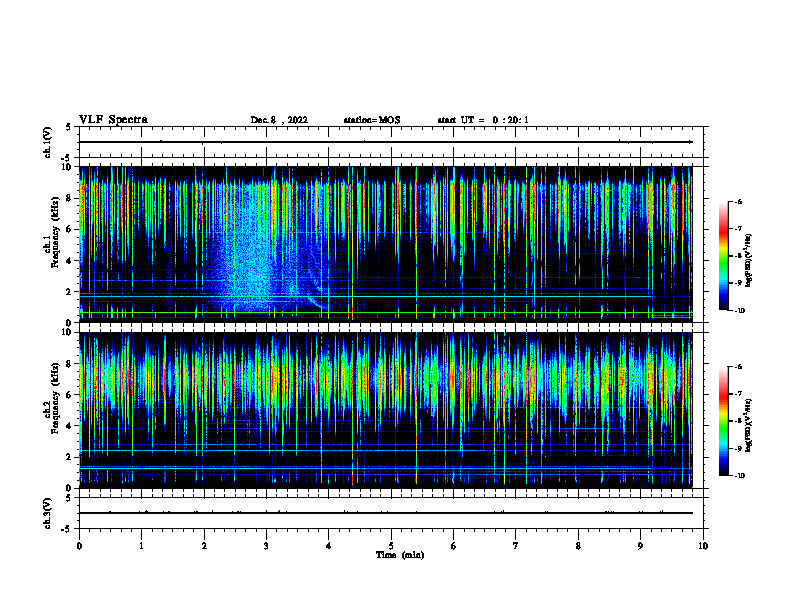Click the time axis tick label '8'
This screenshot has height=612, width=792.
pyautogui.click(x=578, y=546)
